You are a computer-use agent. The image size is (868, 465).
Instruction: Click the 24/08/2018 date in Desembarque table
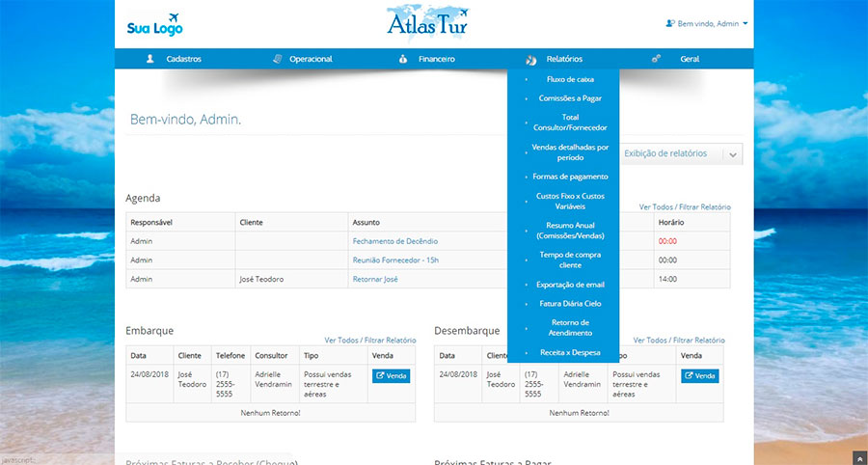click(458, 374)
